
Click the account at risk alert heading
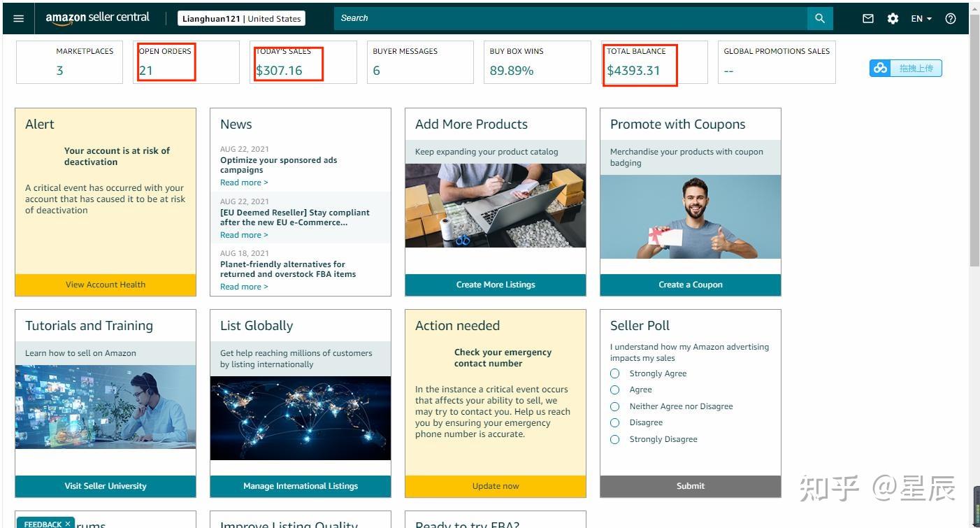[x=117, y=156]
